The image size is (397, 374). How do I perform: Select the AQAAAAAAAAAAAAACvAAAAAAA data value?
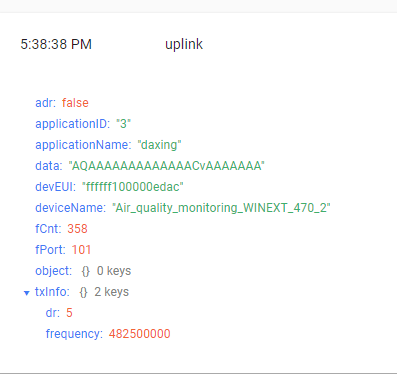pos(167,166)
